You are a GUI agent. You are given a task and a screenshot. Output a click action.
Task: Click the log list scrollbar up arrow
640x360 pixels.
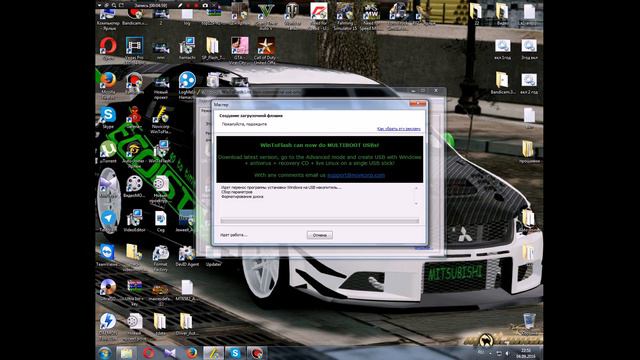pyautogui.click(x=416, y=188)
